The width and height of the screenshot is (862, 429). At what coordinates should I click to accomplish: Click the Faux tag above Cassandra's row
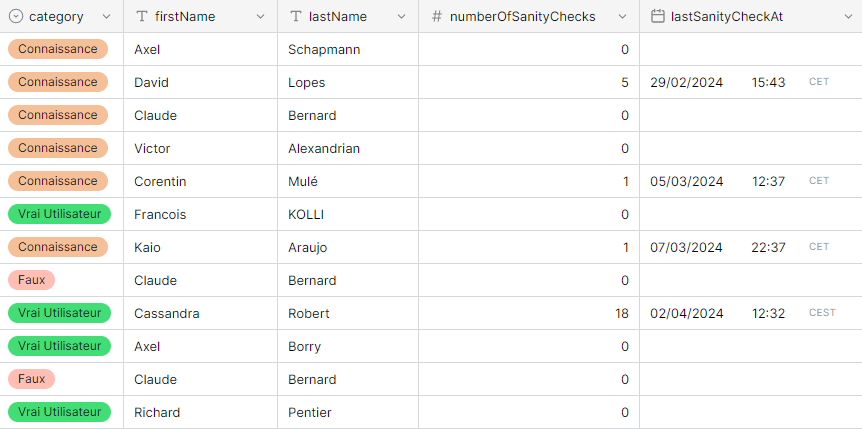pos(31,280)
